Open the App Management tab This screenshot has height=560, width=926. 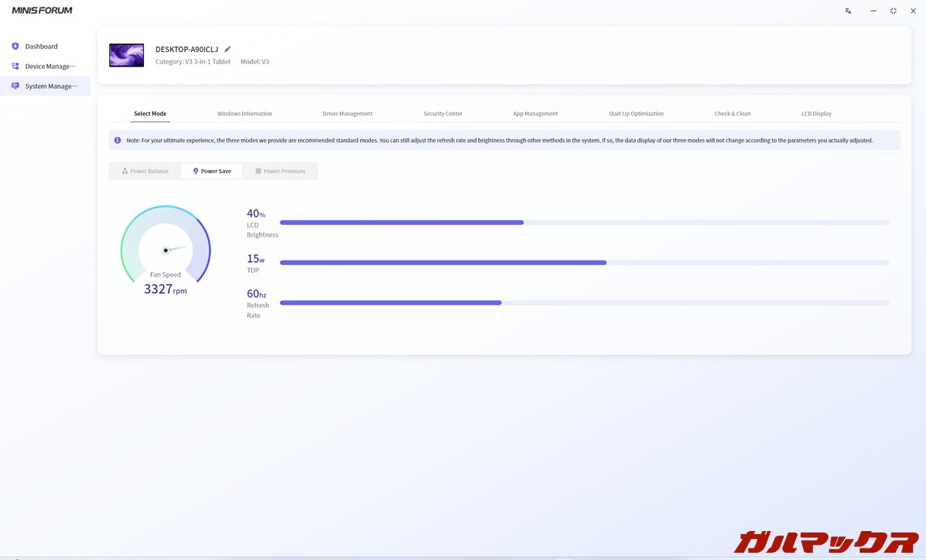535,114
